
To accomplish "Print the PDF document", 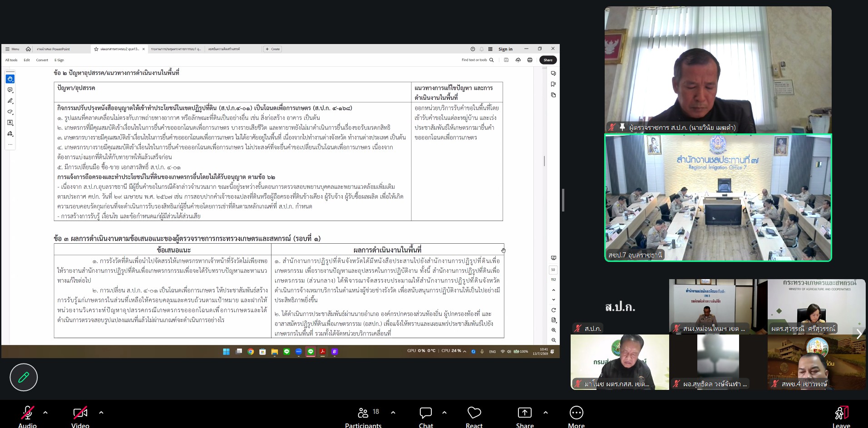I will point(530,60).
